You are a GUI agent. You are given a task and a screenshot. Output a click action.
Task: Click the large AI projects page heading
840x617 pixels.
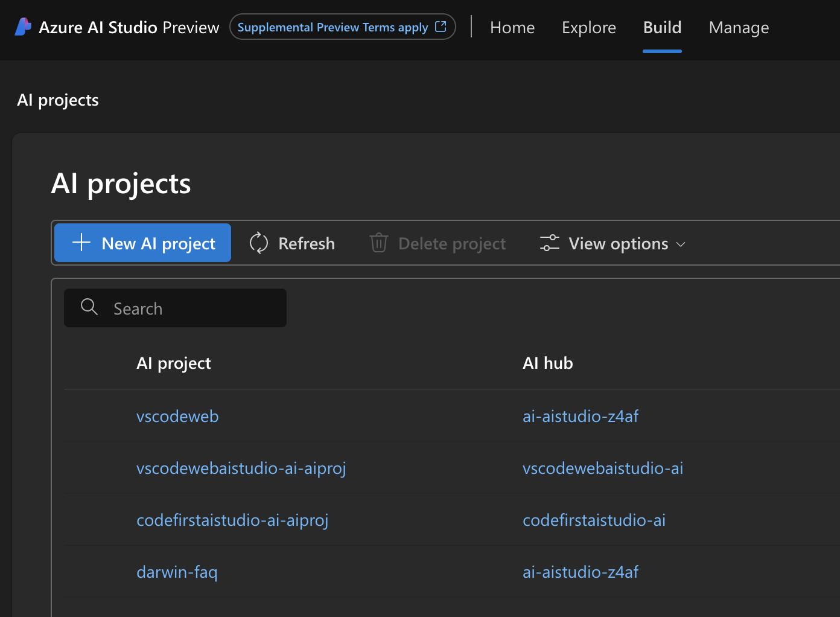pos(121,184)
